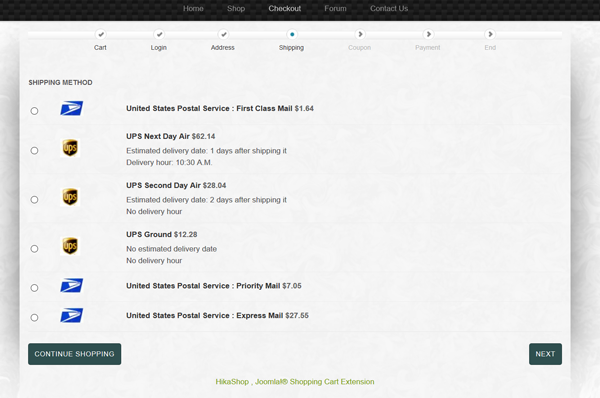Click the Coupon step arrow icon

pos(360,34)
